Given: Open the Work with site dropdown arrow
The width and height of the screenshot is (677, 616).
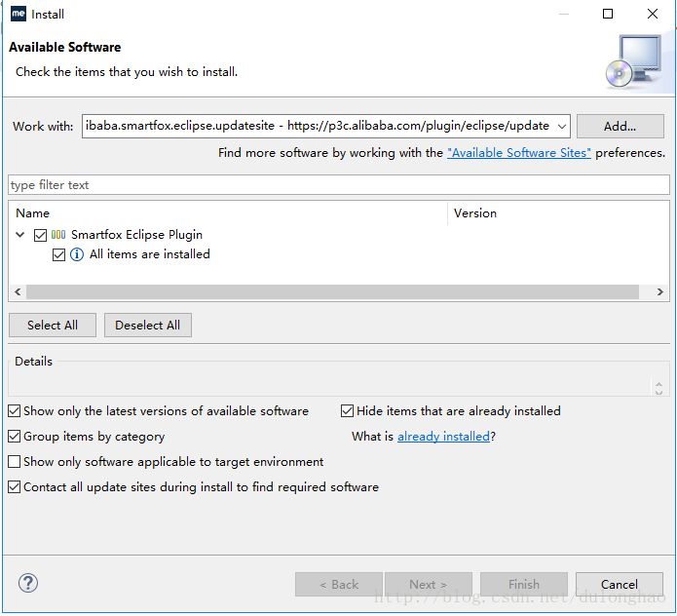Looking at the screenshot, I should [x=562, y=127].
